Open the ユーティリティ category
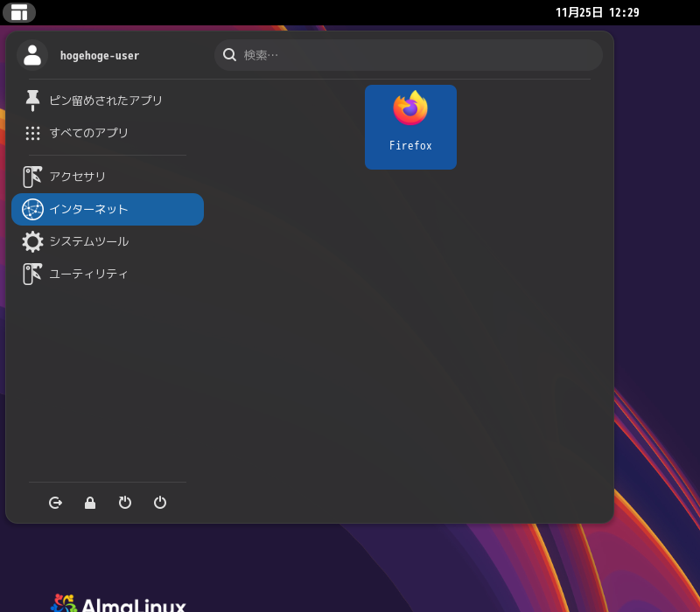Image resolution: width=700 pixels, height=612 pixels. pyautogui.click(x=107, y=274)
